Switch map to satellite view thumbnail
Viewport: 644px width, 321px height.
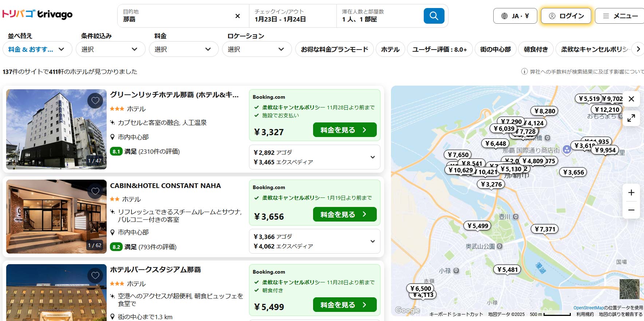629,289
